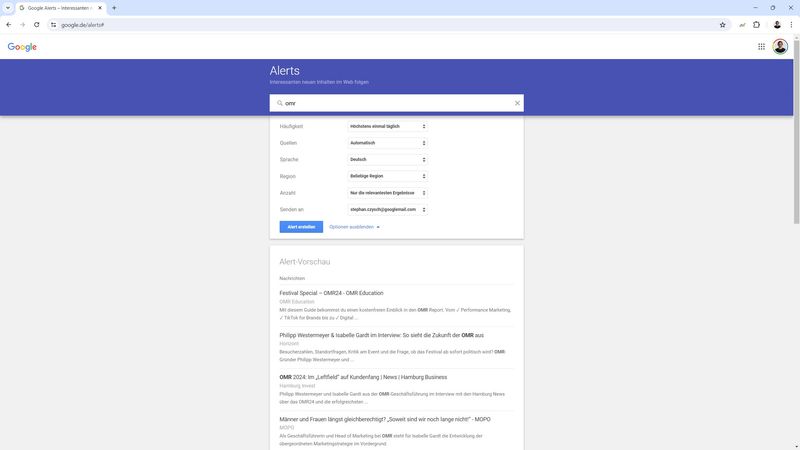Click the search magnifier icon
Image resolution: width=800 pixels, height=450 pixels.
pyautogui.click(x=280, y=103)
